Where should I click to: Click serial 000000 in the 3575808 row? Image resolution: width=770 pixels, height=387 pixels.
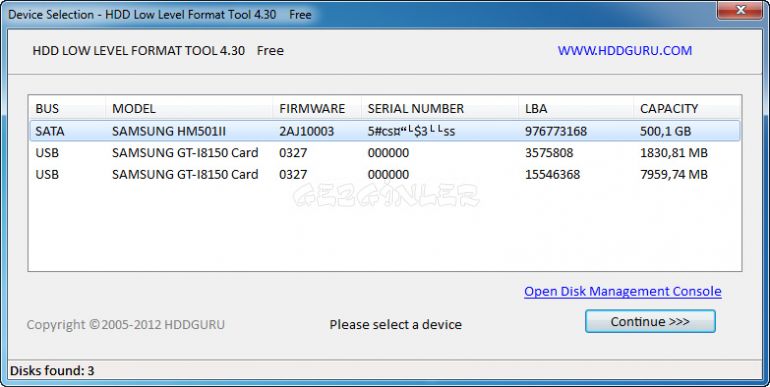pos(388,153)
